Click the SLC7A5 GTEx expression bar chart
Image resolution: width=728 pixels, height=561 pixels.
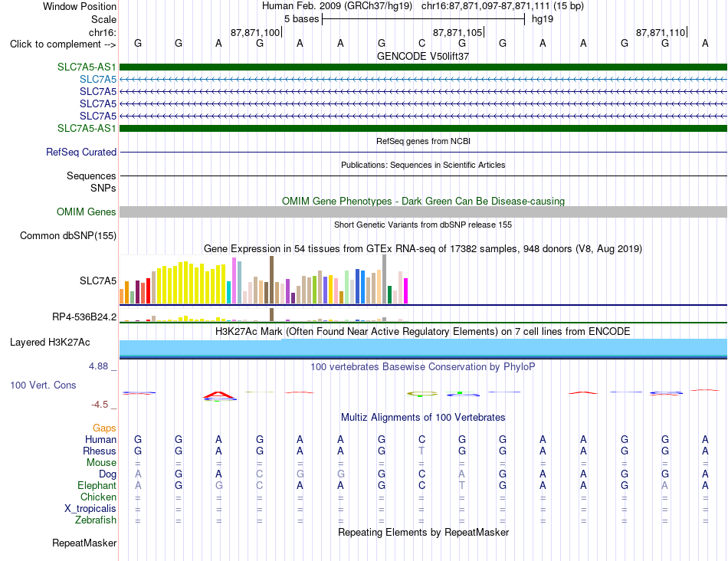tap(264, 280)
